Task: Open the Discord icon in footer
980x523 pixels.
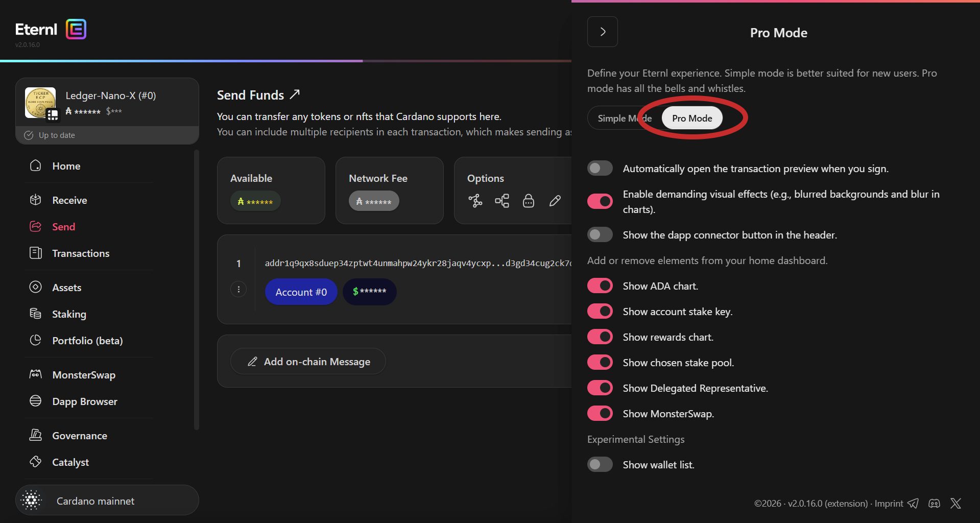Action: 934,504
